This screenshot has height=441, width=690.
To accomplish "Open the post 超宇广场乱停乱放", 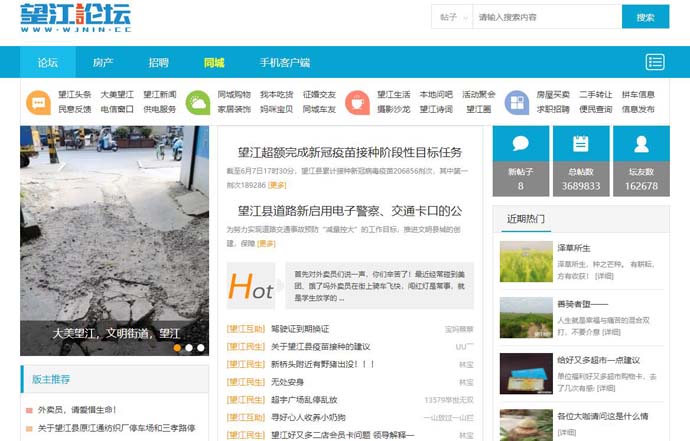I will point(304,400).
